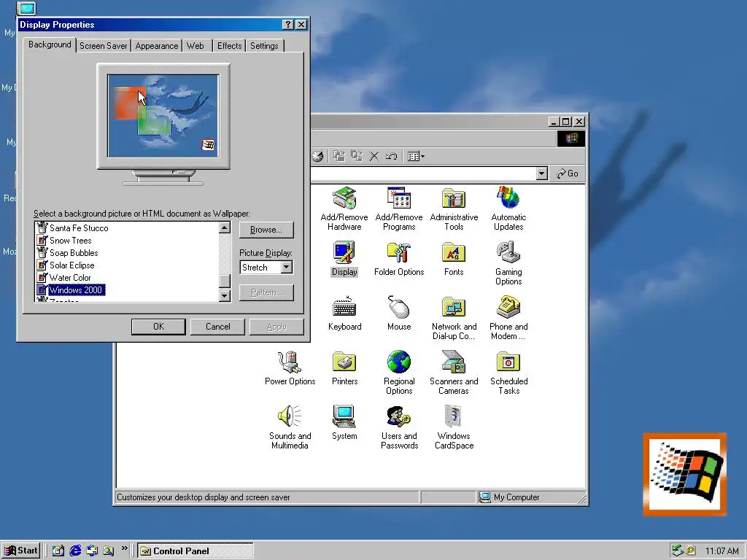This screenshot has width=747, height=560.
Task: Switch to the Settings tab
Action: (x=264, y=46)
